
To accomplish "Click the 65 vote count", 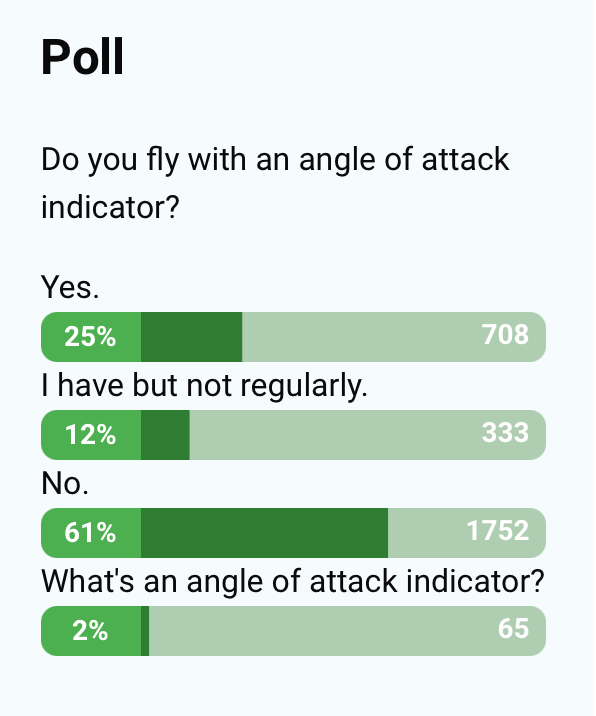I will 513,628.
